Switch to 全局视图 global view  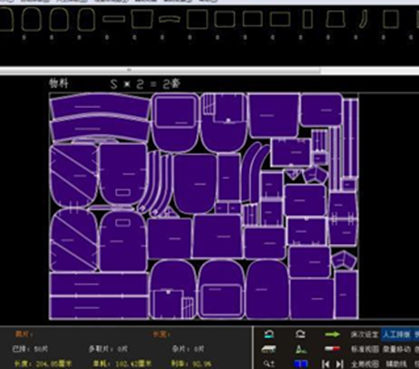tap(364, 364)
